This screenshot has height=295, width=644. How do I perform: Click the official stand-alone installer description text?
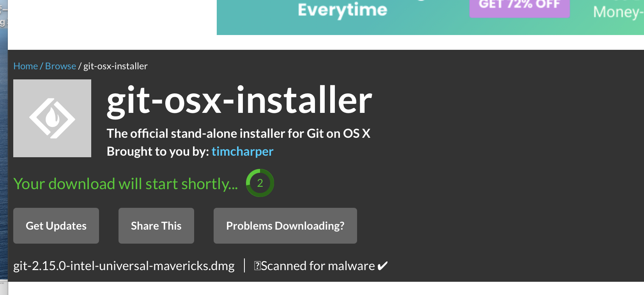coord(239,133)
